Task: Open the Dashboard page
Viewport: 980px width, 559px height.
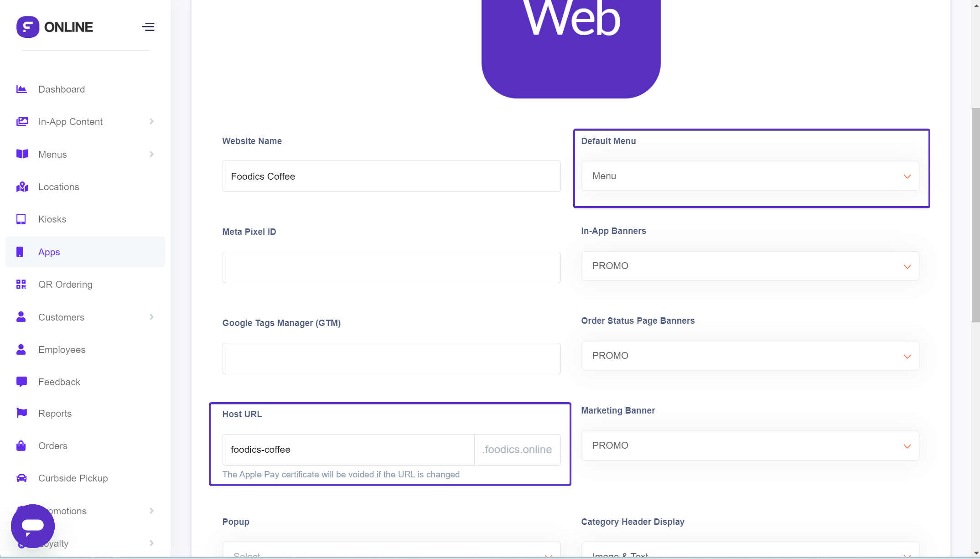Action: point(62,89)
